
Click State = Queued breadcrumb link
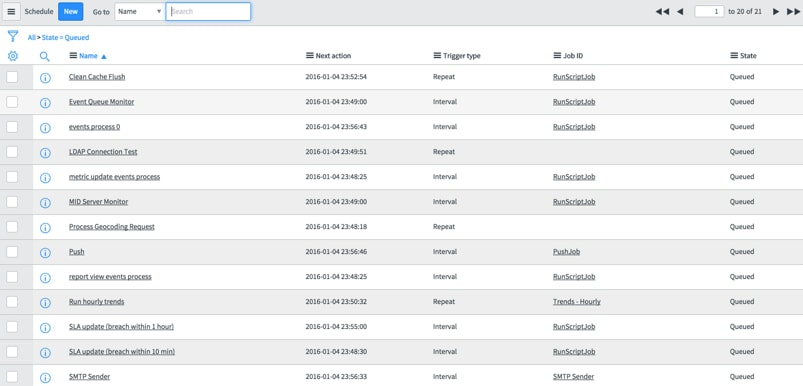(x=65, y=37)
